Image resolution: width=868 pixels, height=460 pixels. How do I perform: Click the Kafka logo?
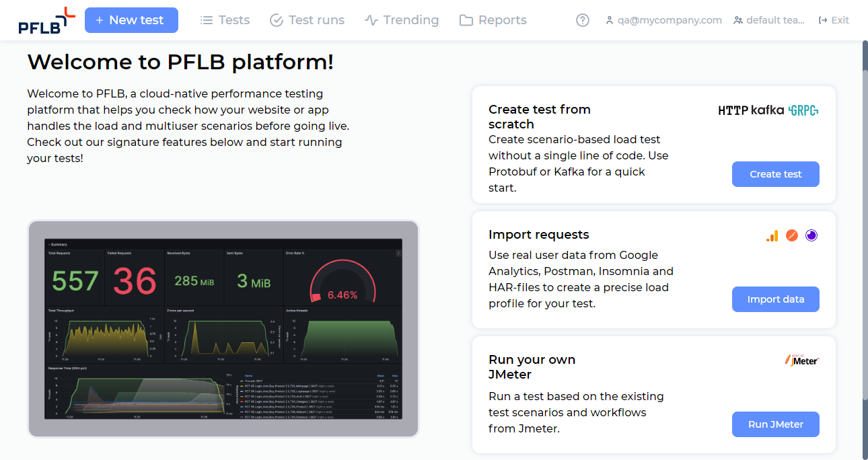(x=768, y=110)
